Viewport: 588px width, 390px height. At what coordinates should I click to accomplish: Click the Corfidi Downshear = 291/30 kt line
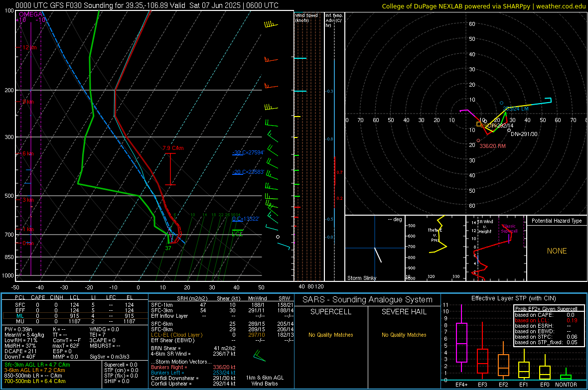tap(193, 378)
